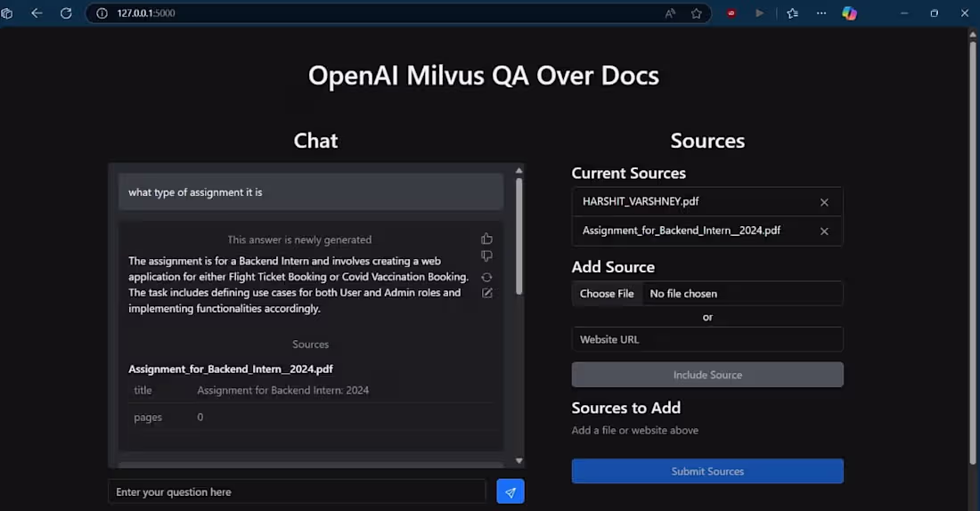
Task: Open the red extension icon in toolbar
Action: (731, 13)
